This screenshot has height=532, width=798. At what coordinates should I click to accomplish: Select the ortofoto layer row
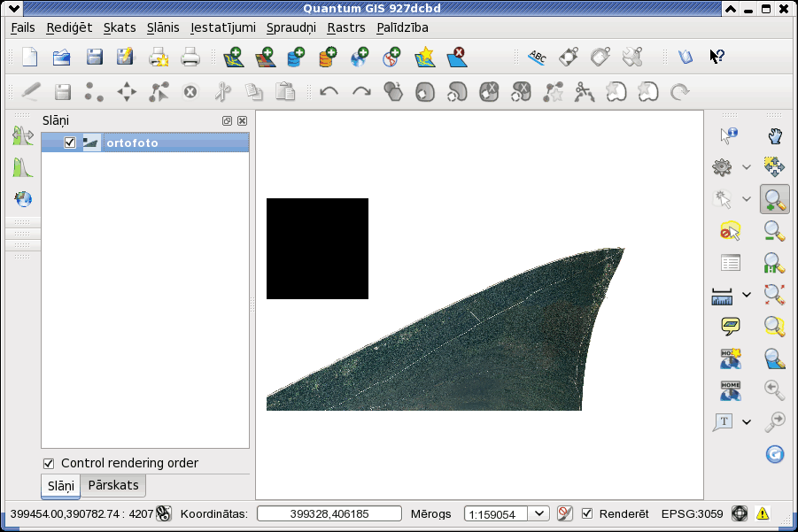(145, 143)
